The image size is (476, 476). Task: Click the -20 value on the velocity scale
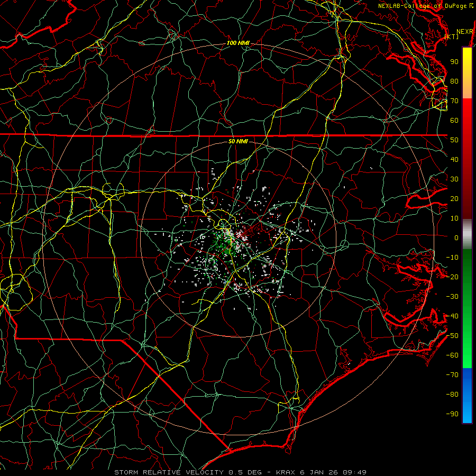pos(452,277)
